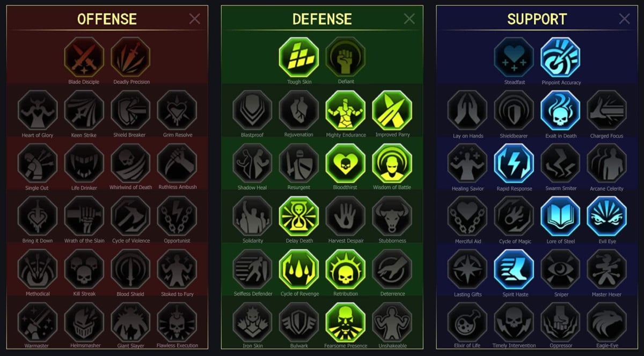Select the Blade Disciple mastery icon
The height and width of the screenshot is (356, 644).
coord(84,57)
